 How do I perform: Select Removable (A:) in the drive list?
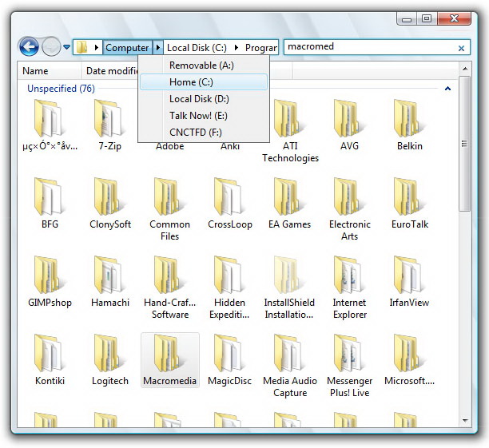(x=201, y=65)
